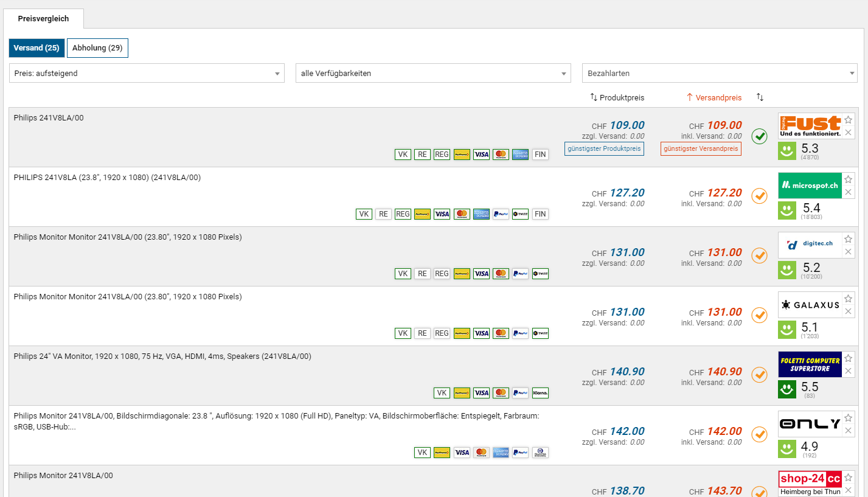Favorite the Fust offer with star icon
Image resolution: width=868 pixels, height=497 pixels.
pyautogui.click(x=849, y=120)
